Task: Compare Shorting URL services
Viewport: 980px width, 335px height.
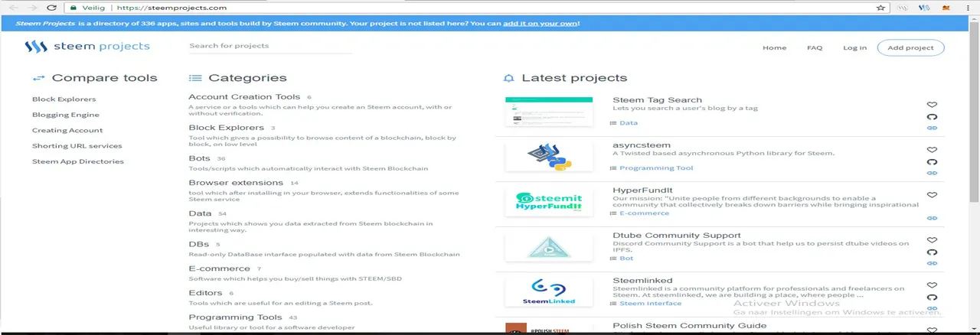Action: tap(77, 145)
